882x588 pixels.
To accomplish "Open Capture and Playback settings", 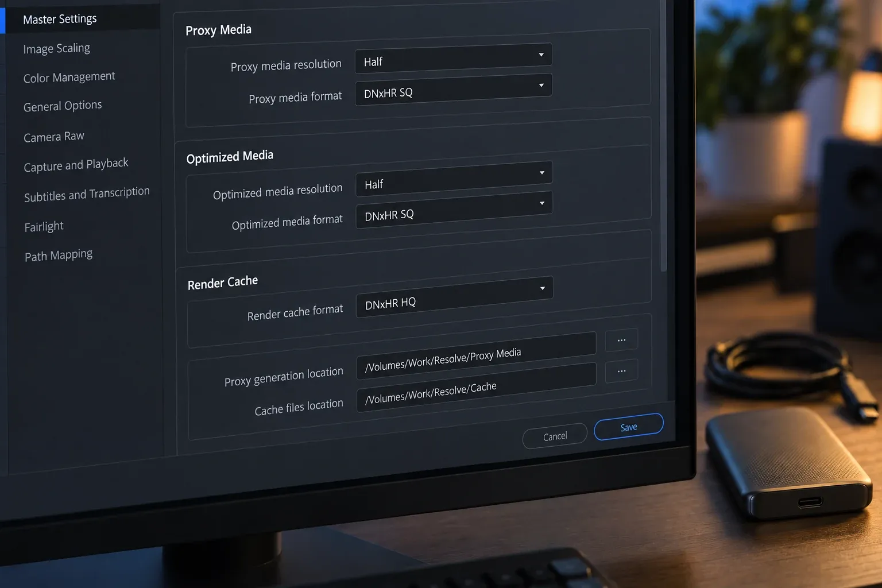I will [x=76, y=165].
